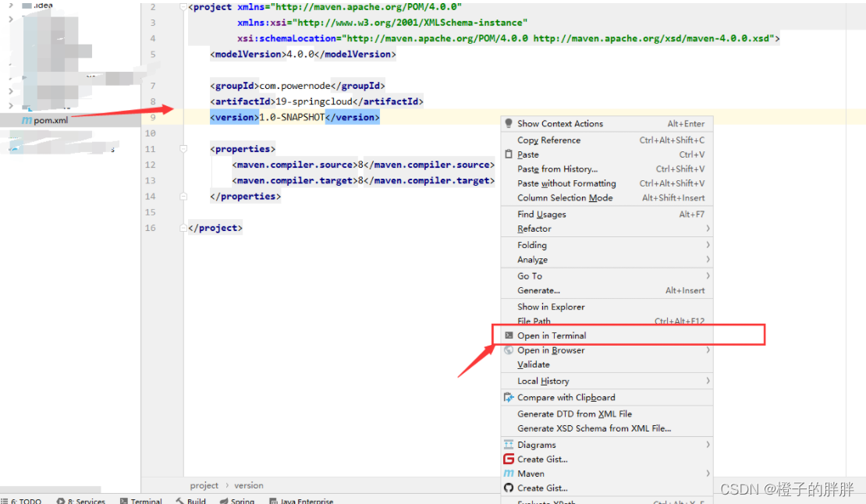866x504 pixels.
Task: Choose Find Usages
Action: [x=607, y=215]
